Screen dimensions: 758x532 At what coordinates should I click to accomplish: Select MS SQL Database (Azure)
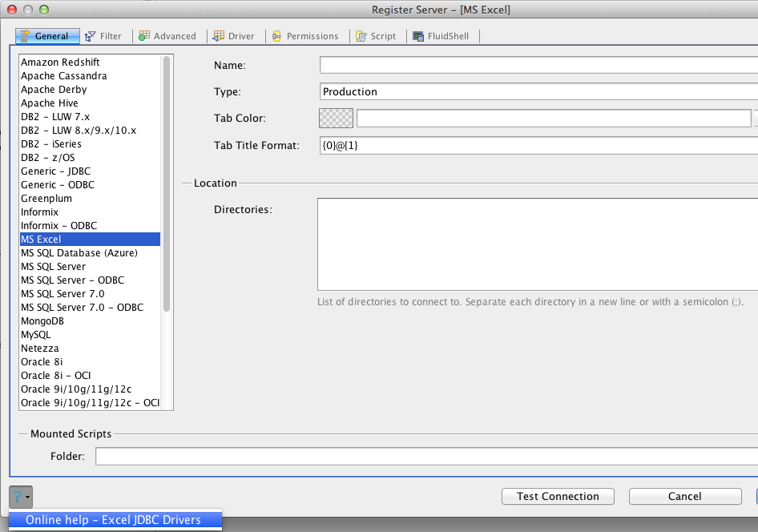90,252
